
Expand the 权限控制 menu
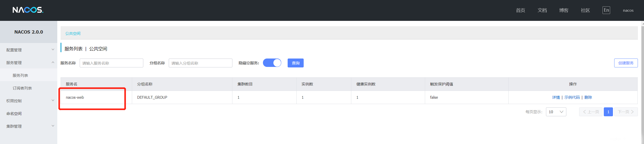pyautogui.click(x=29, y=101)
